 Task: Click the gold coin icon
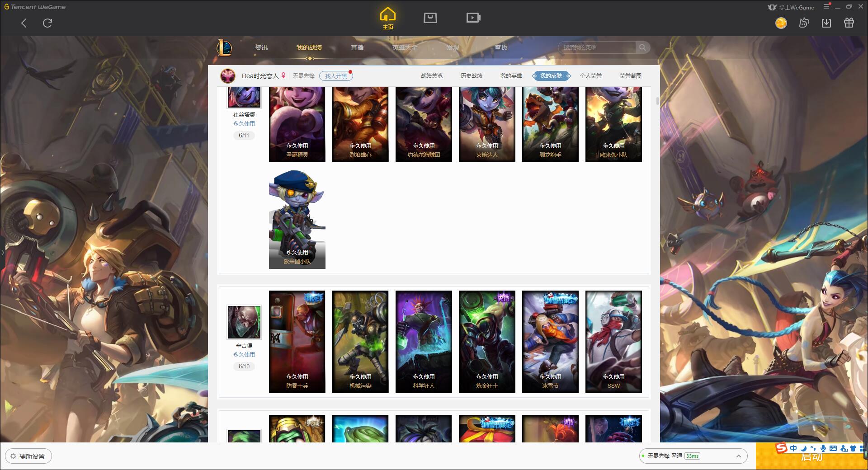tap(781, 23)
